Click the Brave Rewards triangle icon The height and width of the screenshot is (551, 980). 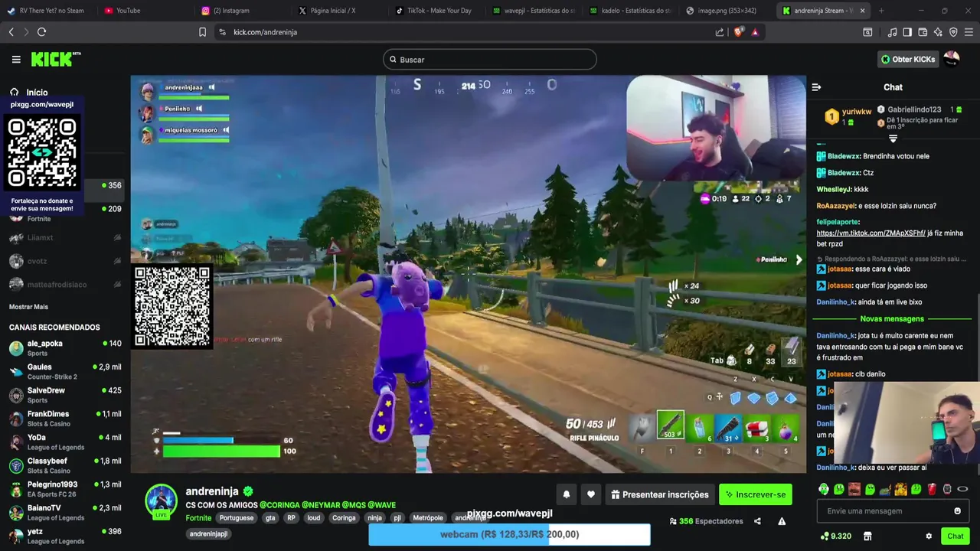[755, 32]
